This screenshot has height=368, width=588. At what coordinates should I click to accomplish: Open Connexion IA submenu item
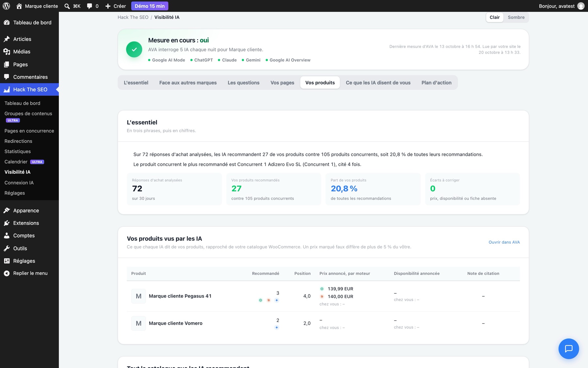click(x=29, y=183)
